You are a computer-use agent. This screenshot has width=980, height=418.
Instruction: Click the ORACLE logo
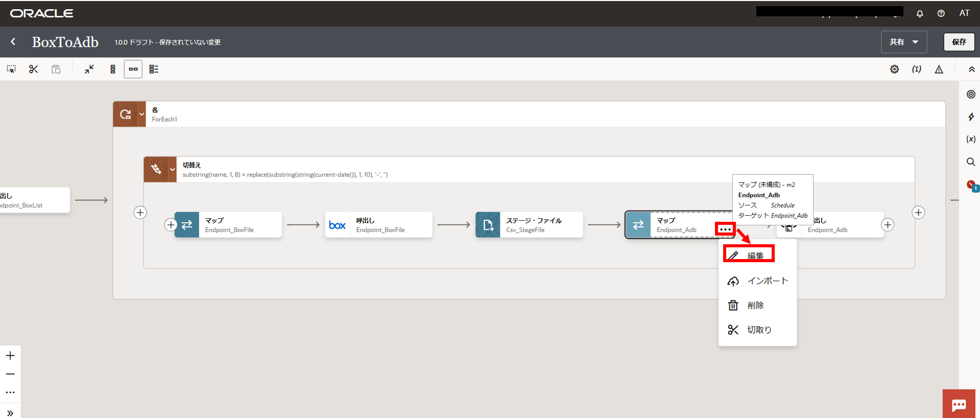[42, 13]
